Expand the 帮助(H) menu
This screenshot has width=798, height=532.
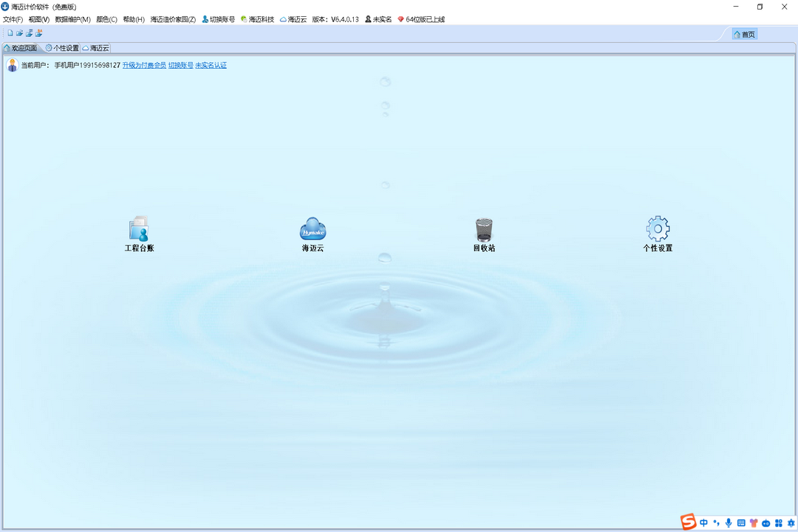(134, 19)
